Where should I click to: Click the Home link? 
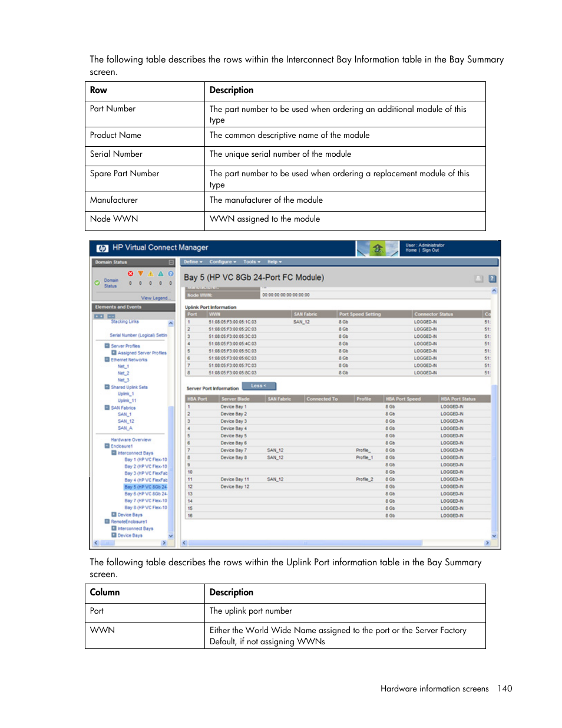point(411,251)
